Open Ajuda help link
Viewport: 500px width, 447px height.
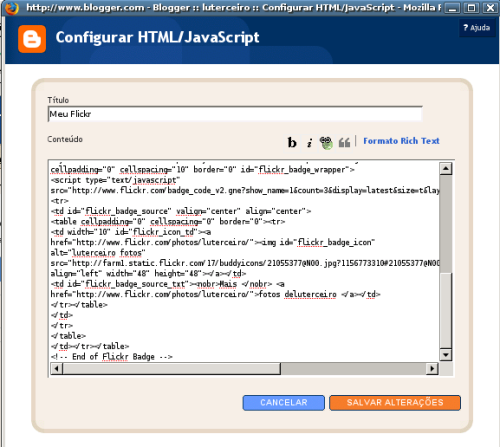[x=477, y=28]
